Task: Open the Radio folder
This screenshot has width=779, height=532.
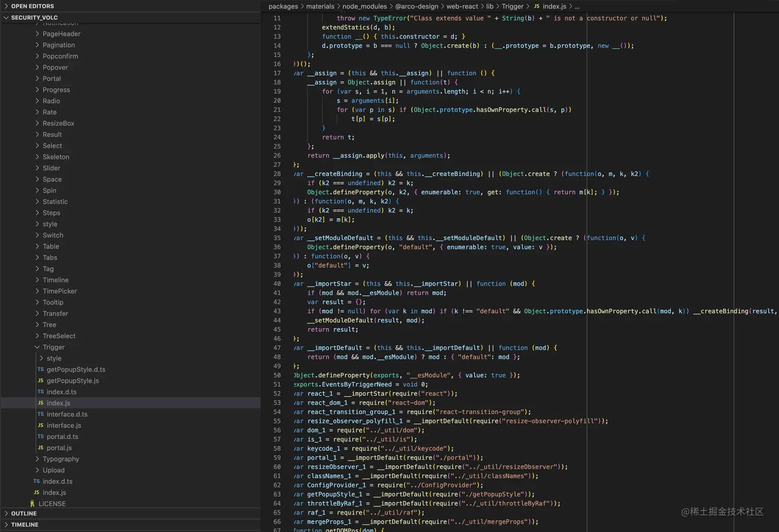Action: pyautogui.click(x=51, y=101)
